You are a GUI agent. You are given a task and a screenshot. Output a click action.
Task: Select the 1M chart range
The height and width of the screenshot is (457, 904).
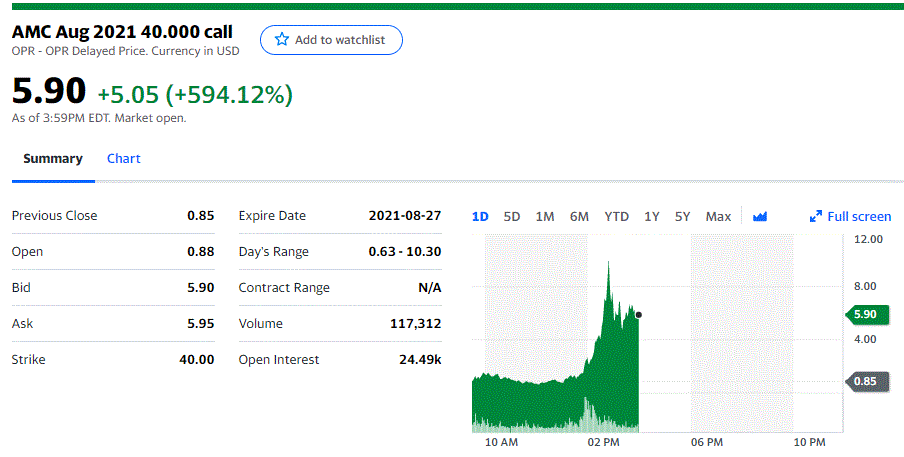[x=545, y=217]
